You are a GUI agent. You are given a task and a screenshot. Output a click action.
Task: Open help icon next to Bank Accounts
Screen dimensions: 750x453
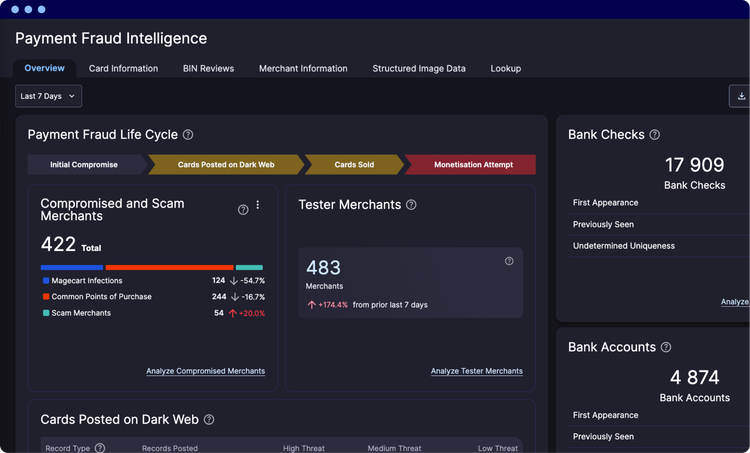(x=666, y=347)
